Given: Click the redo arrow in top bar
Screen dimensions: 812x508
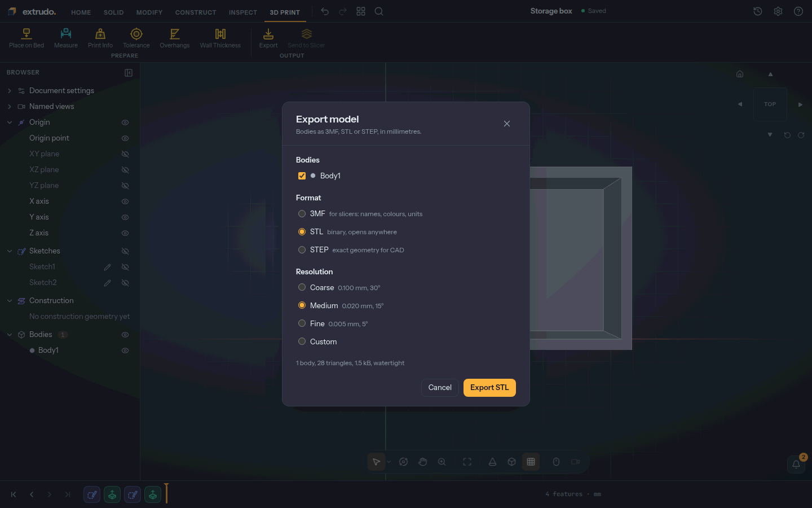Looking at the screenshot, I should point(343,11).
